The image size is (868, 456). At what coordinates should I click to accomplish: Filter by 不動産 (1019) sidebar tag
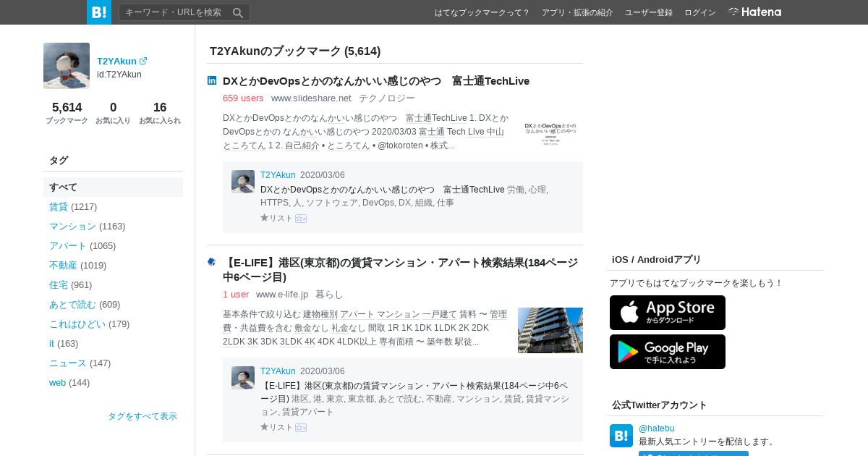pos(77,265)
